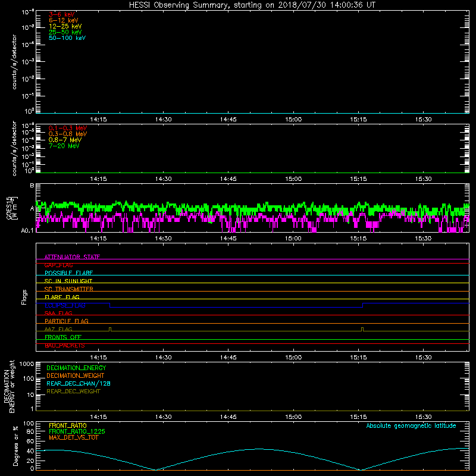
Task: Click the 15:00 tick label under the GOES15 panel
Action: 293,239
